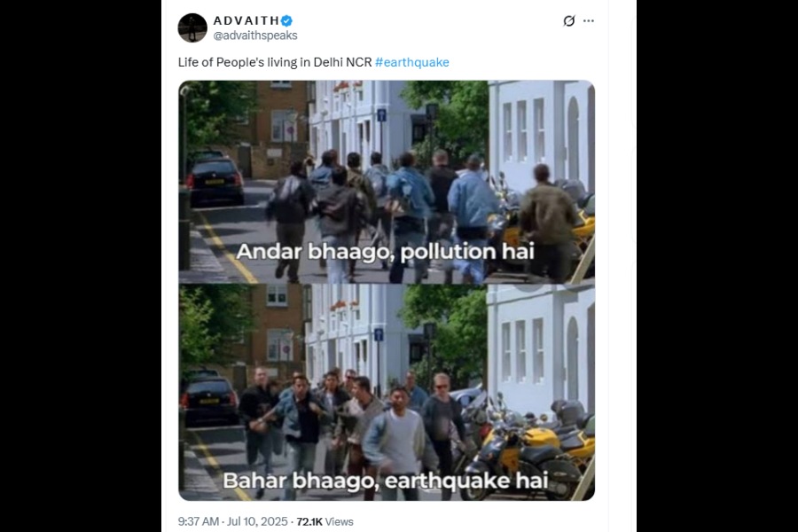This screenshot has width=798, height=532.
Task: Open the bottom meme panel of people running forward
Action: point(387,392)
